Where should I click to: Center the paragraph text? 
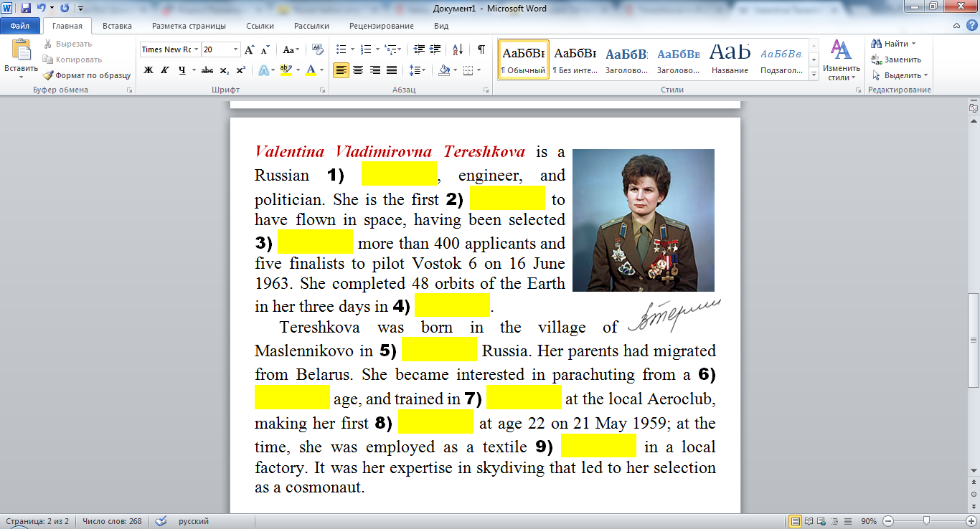[357, 70]
